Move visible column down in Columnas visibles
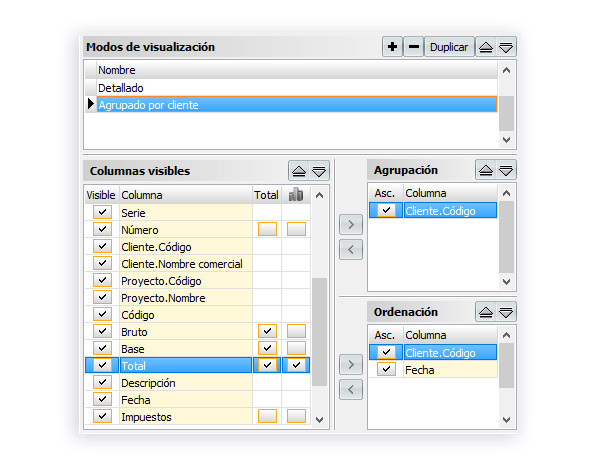The width and height of the screenshot is (600, 466). (319, 171)
